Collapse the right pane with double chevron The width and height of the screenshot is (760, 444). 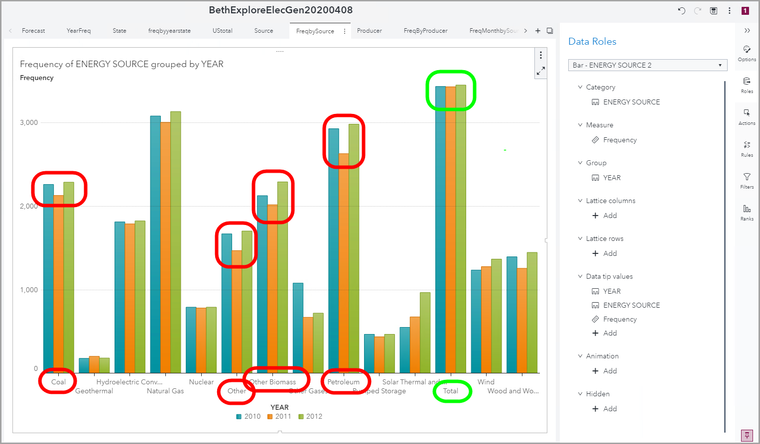pyautogui.click(x=747, y=31)
